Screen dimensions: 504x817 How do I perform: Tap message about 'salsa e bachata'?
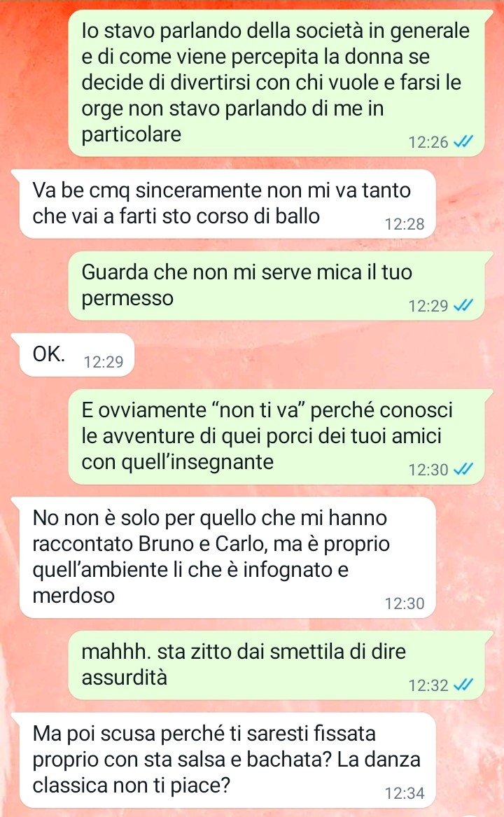coord(227,760)
